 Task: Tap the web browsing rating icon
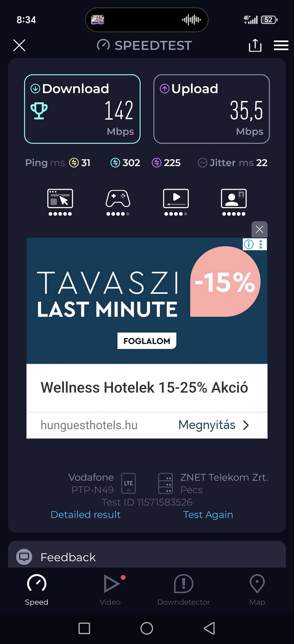60,202
